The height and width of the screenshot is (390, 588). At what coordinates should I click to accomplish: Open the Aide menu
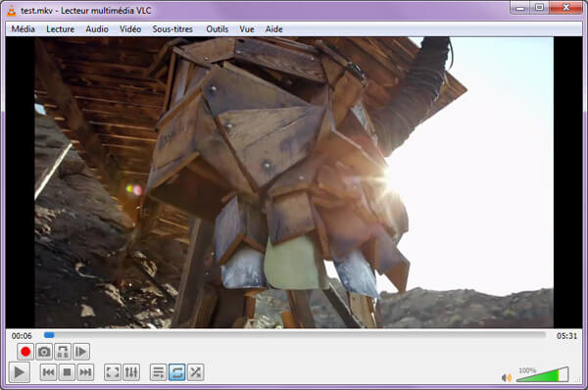point(273,28)
